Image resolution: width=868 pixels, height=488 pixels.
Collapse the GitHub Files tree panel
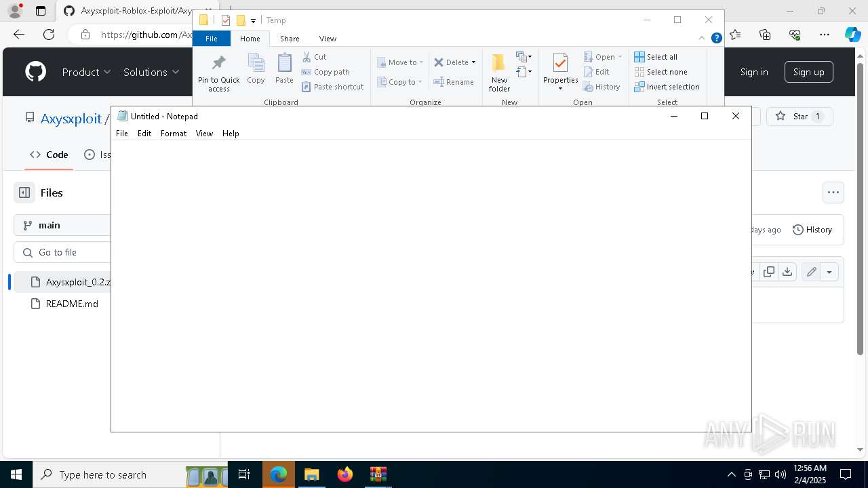(x=24, y=192)
